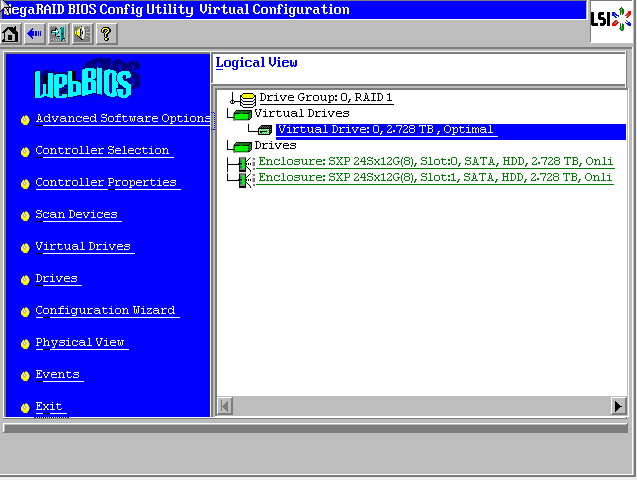Open Controller Selection menu item
The image size is (637, 480).
[x=102, y=150]
